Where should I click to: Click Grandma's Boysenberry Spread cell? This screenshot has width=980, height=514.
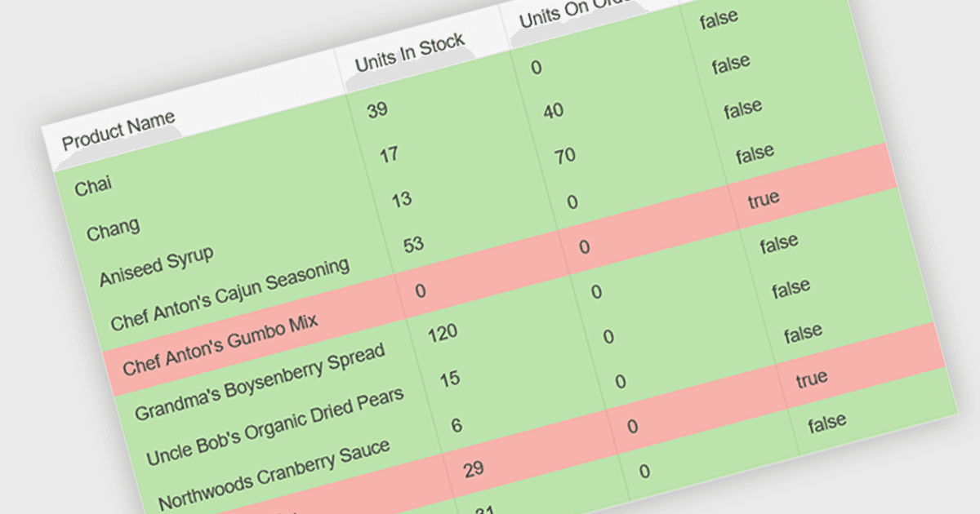(x=260, y=383)
